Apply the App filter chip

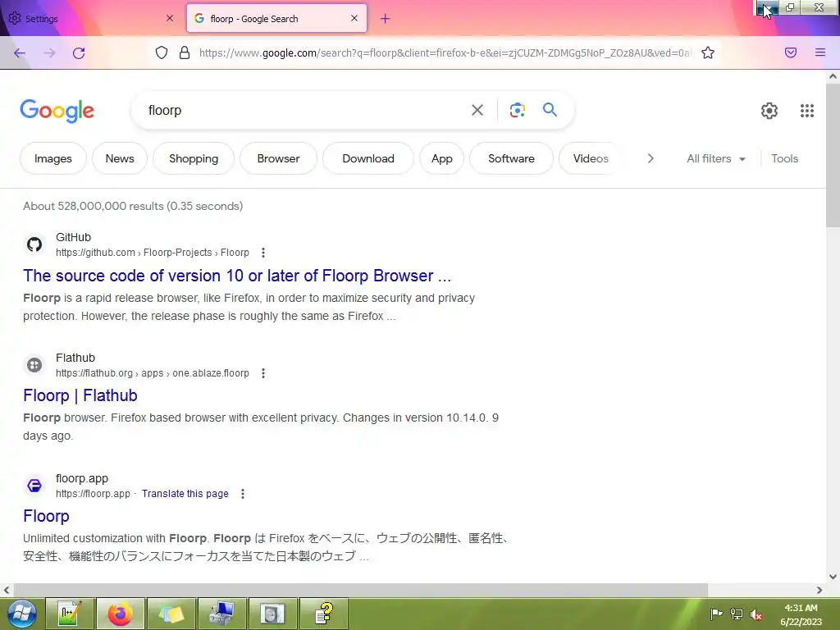441,158
